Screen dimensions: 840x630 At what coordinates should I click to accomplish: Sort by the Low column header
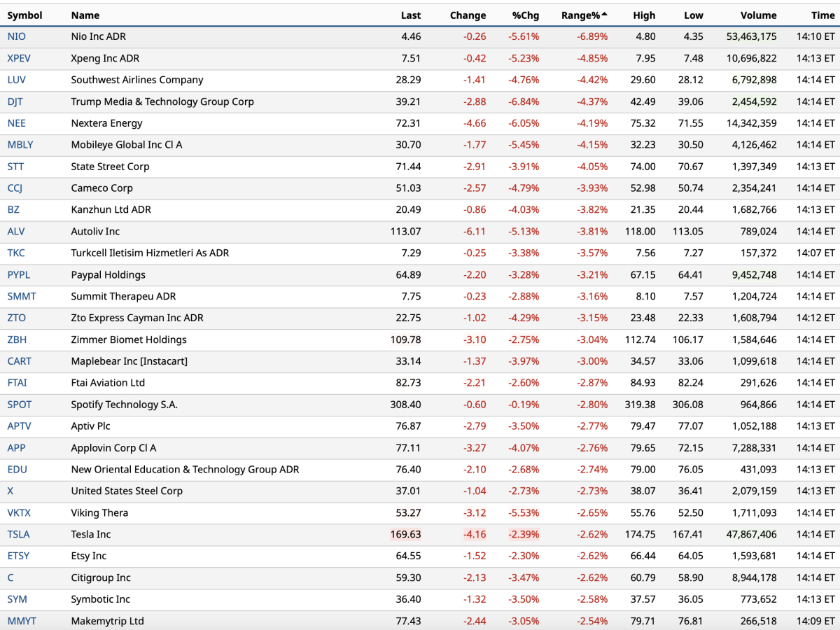693,15
